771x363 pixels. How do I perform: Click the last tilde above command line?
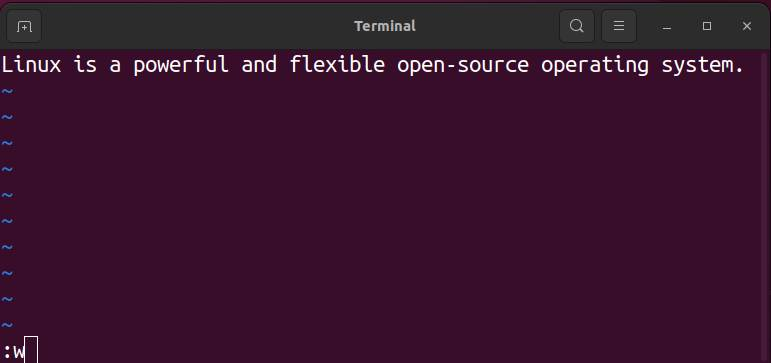point(7,325)
